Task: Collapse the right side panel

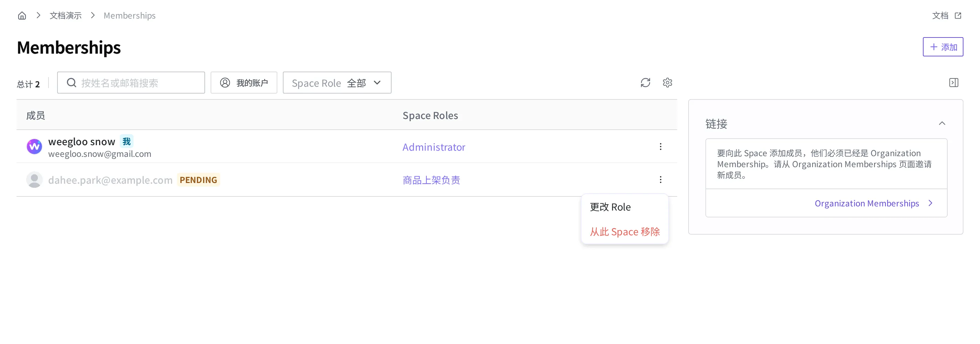Action: (954, 83)
